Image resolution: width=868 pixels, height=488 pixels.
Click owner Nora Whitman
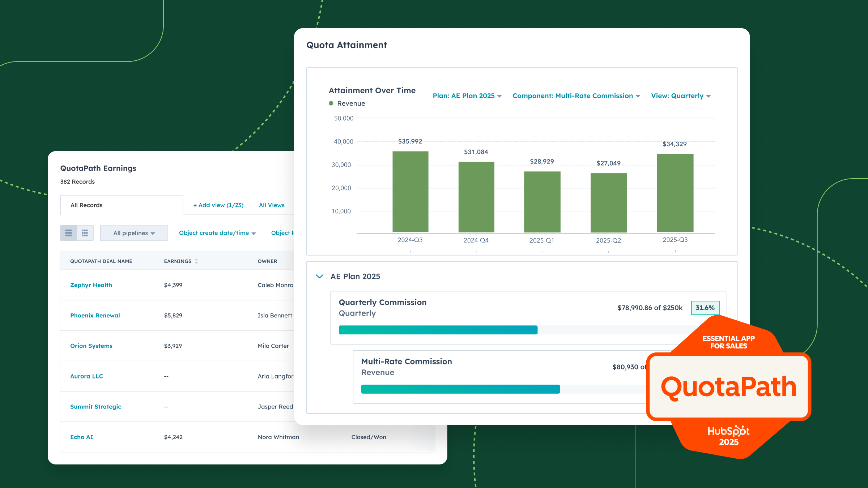click(278, 437)
